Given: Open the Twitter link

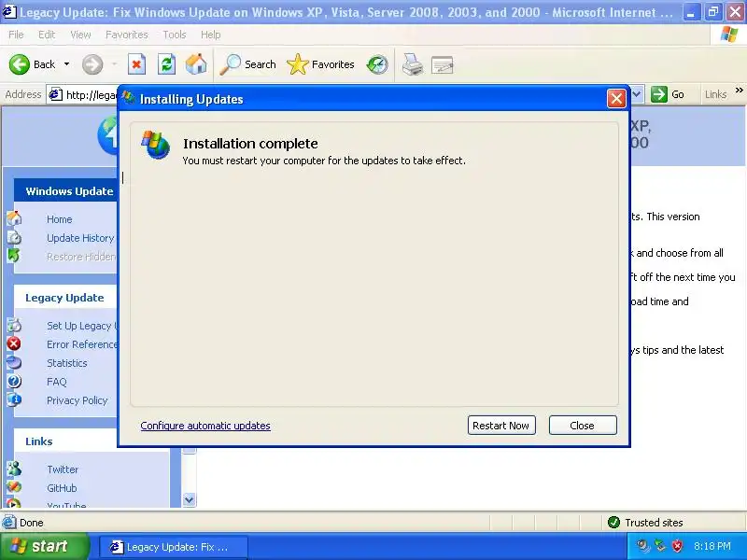Looking at the screenshot, I should coord(63,469).
